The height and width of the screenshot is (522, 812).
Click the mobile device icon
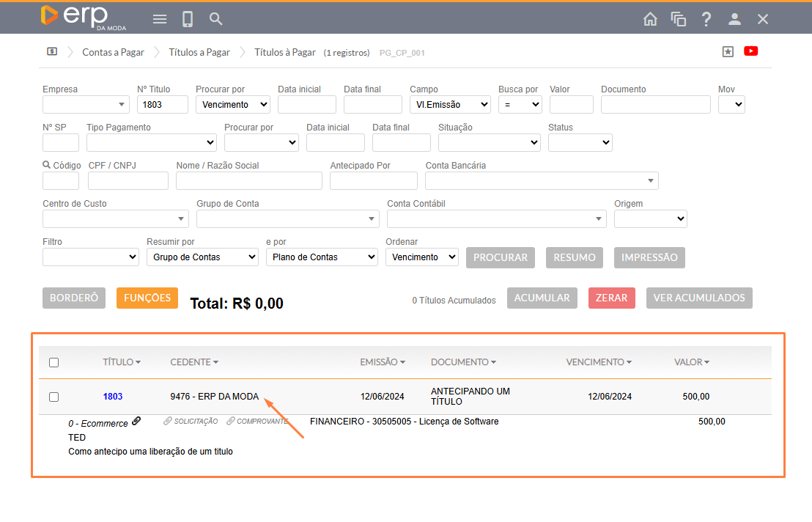pos(188,19)
